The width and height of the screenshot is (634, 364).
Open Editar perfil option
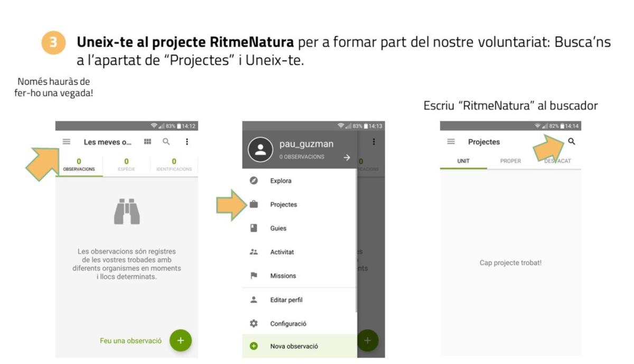pyautogui.click(x=286, y=300)
